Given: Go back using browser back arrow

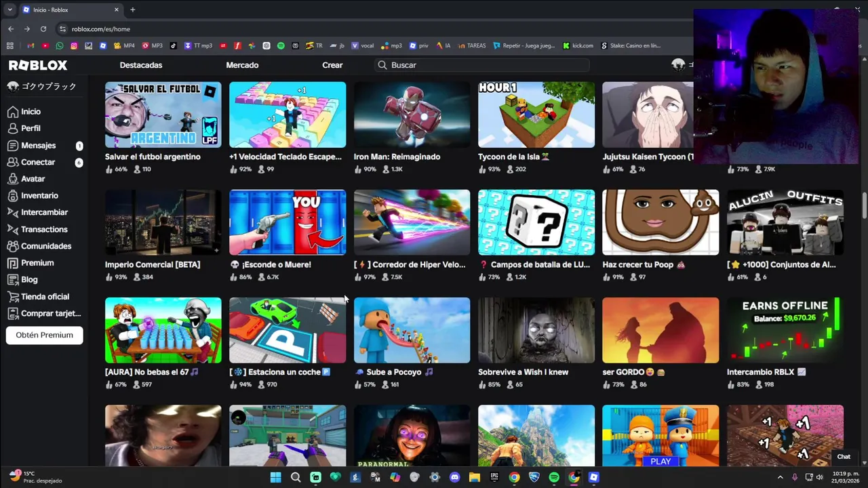Looking at the screenshot, I should (x=11, y=28).
